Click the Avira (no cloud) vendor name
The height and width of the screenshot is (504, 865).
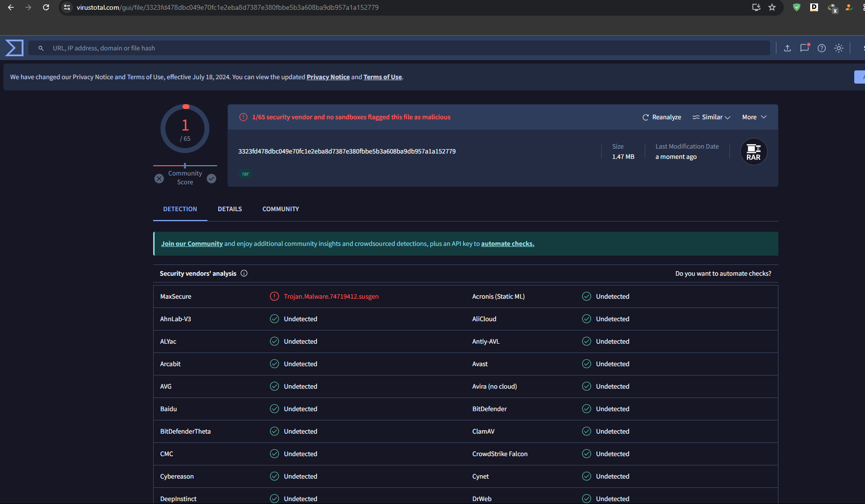495,386
